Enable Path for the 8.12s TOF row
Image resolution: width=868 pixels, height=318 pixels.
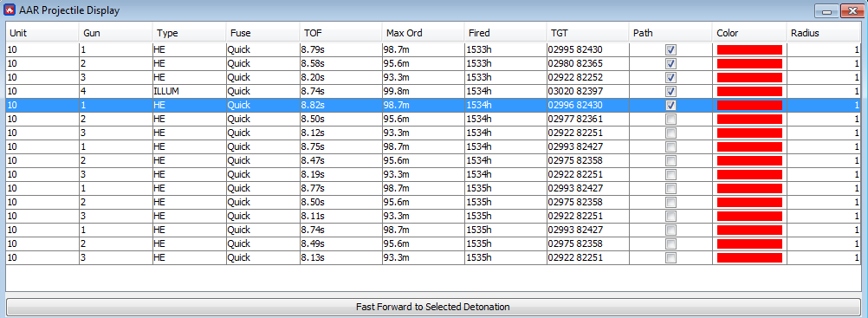pyautogui.click(x=671, y=133)
